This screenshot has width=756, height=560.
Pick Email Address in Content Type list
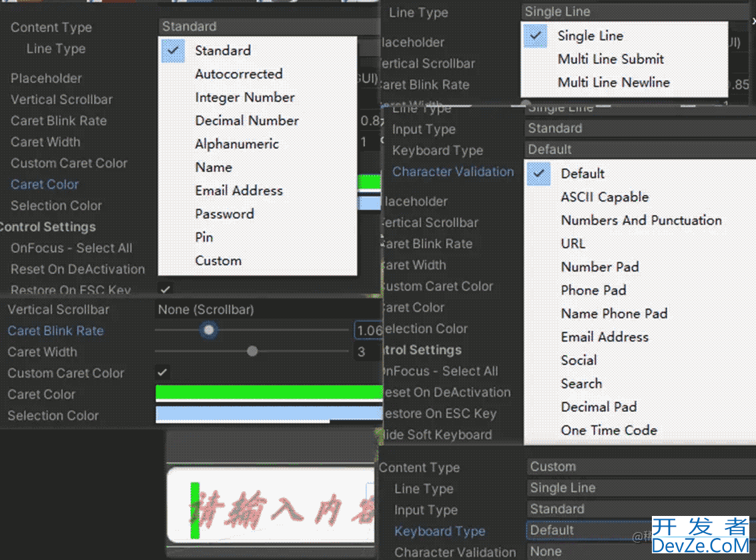point(239,190)
